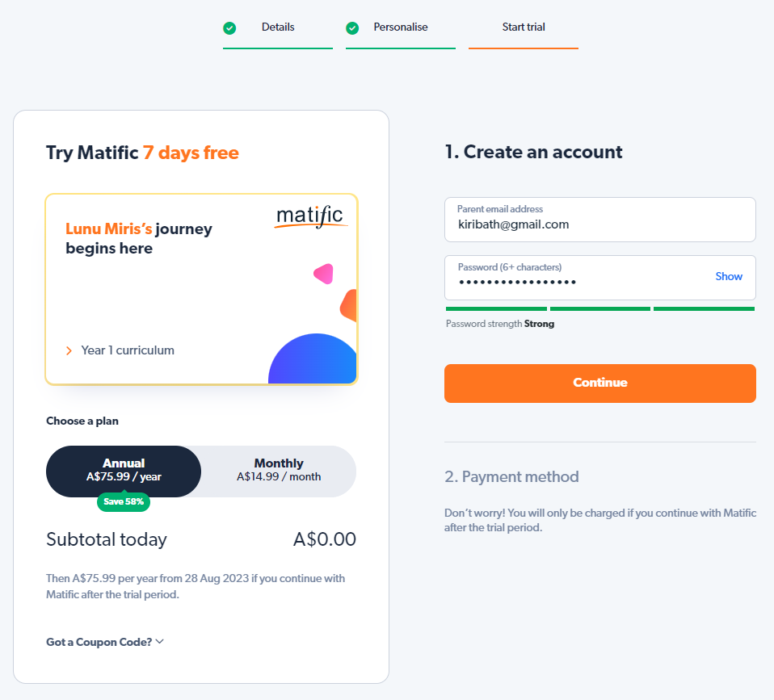Click the chevron next to Coupon Code
This screenshot has width=774, height=700.
[x=159, y=641]
